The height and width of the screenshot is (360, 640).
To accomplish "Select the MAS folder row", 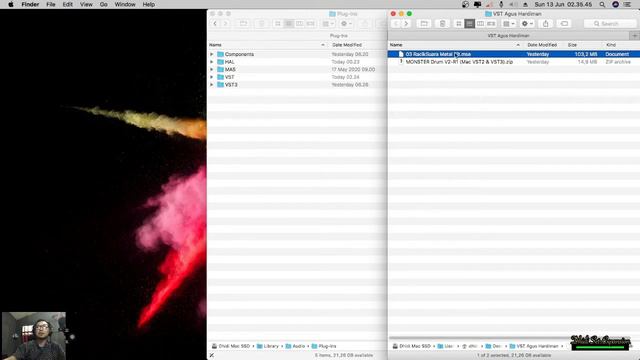I will (297, 69).
